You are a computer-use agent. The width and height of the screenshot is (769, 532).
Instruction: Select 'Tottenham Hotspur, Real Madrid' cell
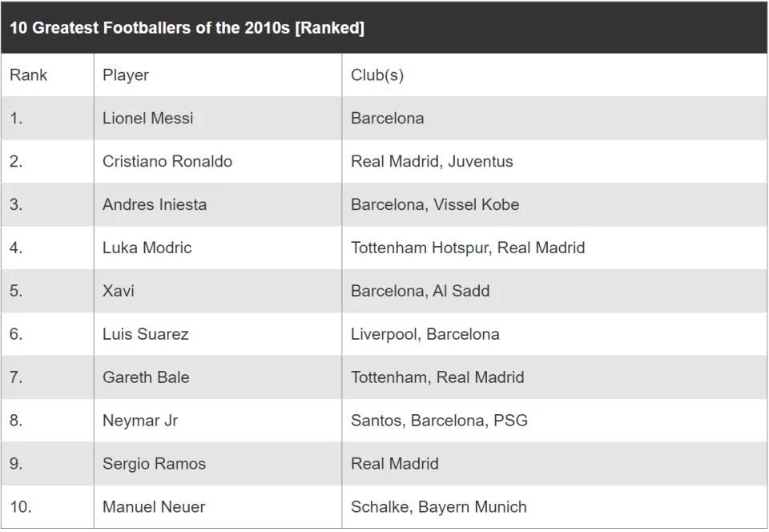pyautogui.click(x=554, y=248)
